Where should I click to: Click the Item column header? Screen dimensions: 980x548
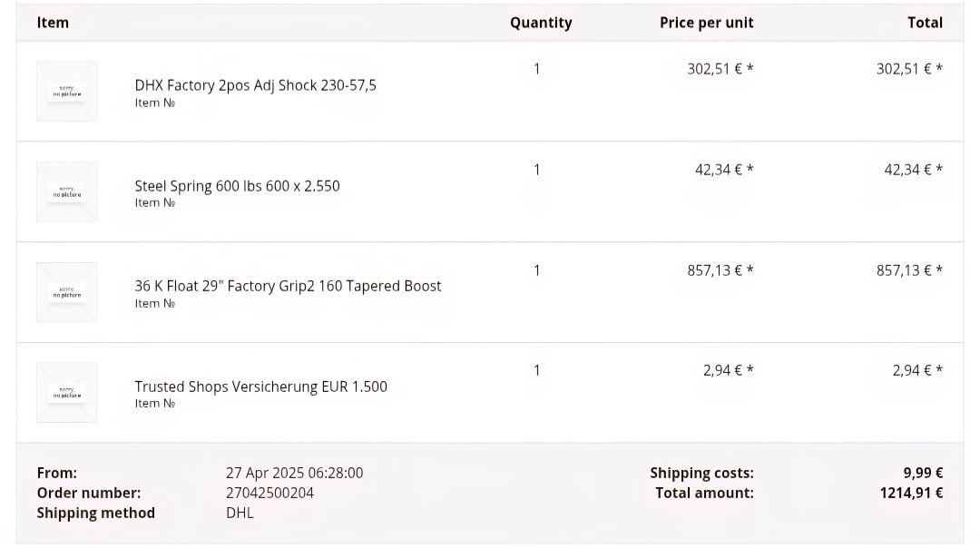pyautogui.click(x=53, y=23)
